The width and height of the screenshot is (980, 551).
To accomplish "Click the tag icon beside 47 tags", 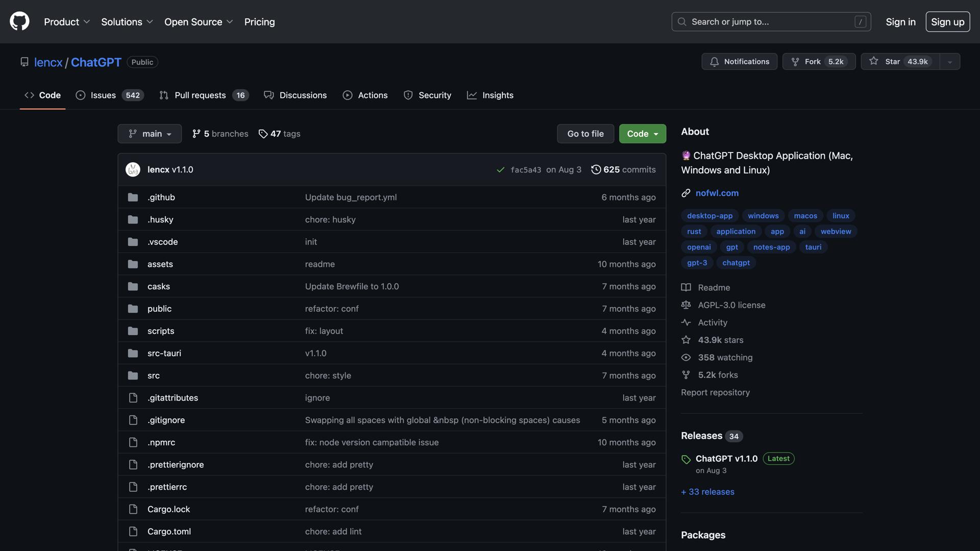I will point(263,134).
